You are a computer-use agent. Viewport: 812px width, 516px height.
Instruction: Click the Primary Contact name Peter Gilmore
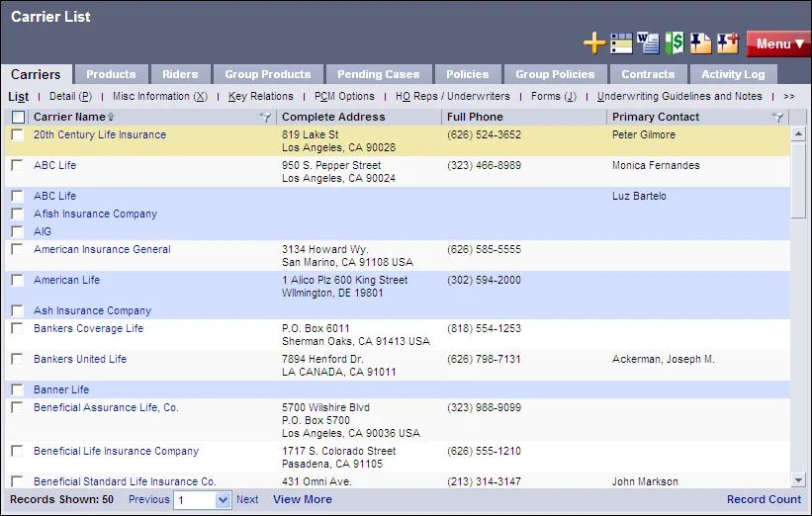pyautogui.click(x=644, y=134)
